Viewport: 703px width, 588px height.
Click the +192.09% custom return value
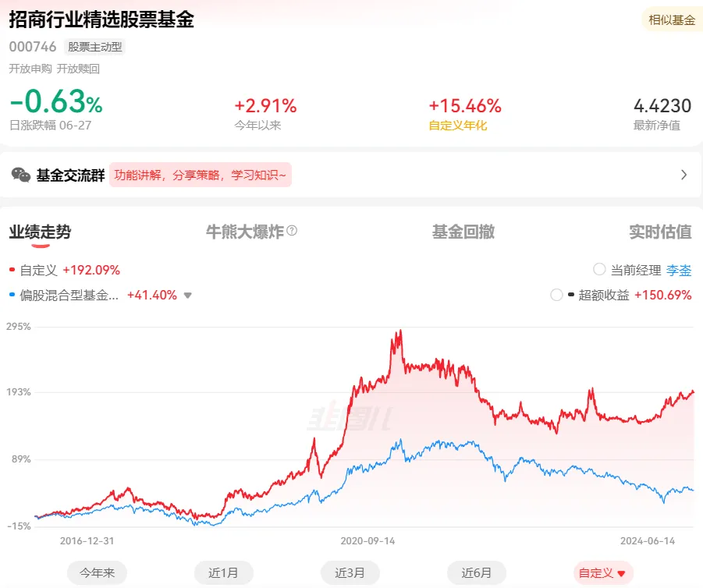pyautogui.click(x=91, y=271)
